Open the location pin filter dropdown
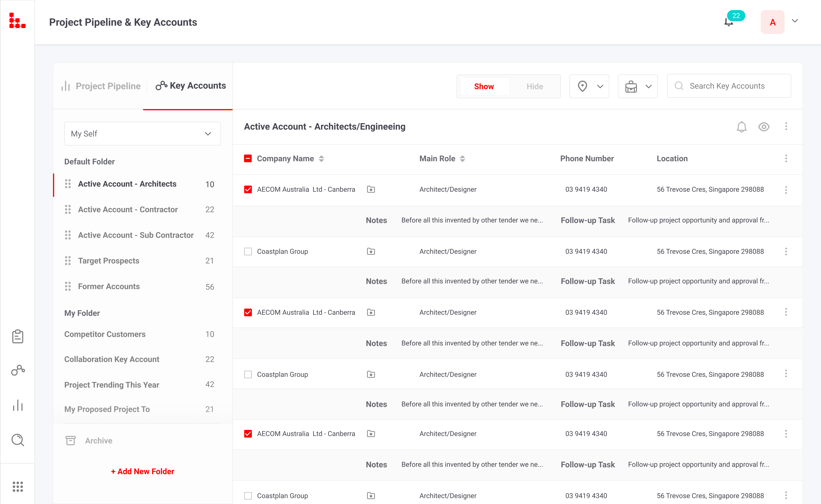The height and width of the screenshot is (504, 821). pyautogui.click(x=589, y=86)
